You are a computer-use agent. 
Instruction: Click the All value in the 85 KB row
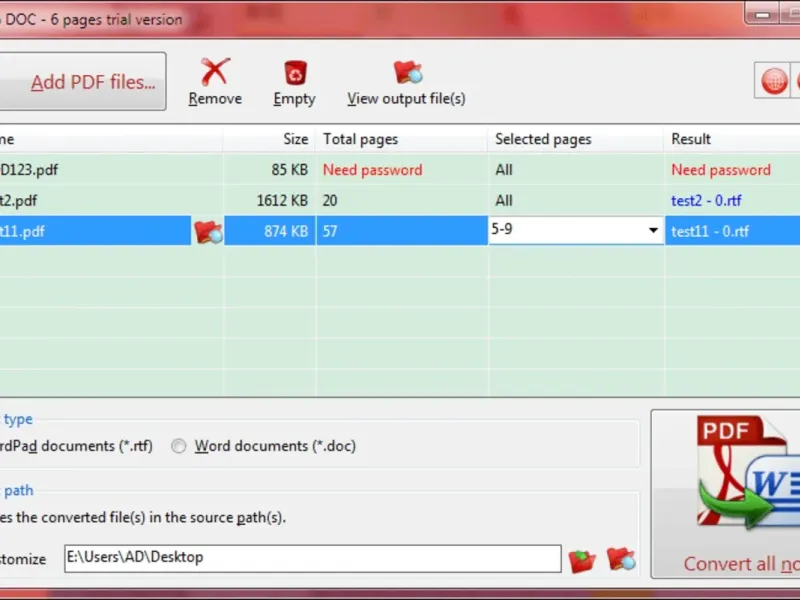[504, 170]
